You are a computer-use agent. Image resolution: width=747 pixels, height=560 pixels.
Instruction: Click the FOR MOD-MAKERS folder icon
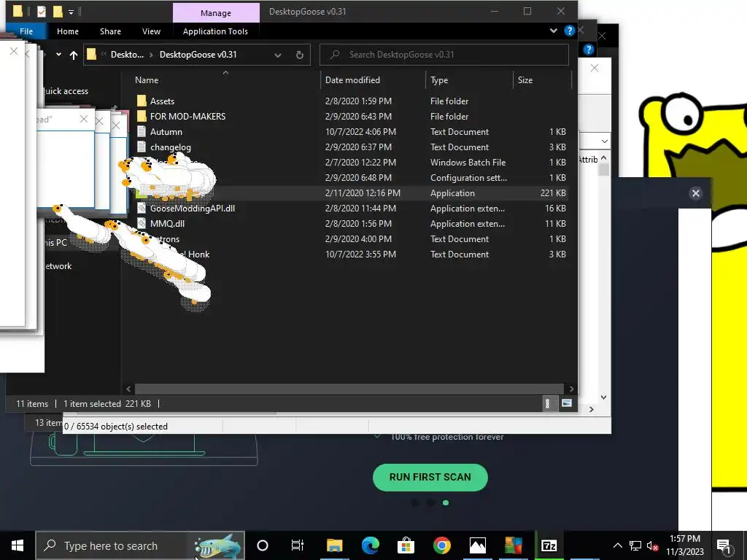142,116
